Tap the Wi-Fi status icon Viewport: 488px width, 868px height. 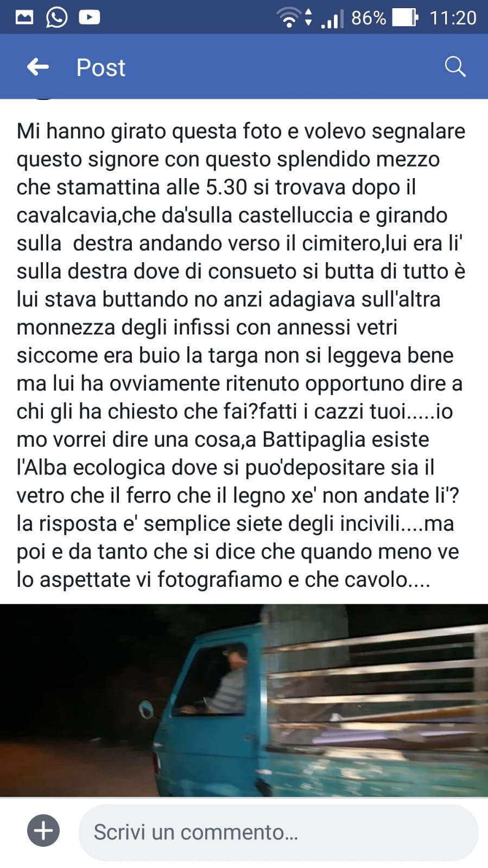click(289, 18)
